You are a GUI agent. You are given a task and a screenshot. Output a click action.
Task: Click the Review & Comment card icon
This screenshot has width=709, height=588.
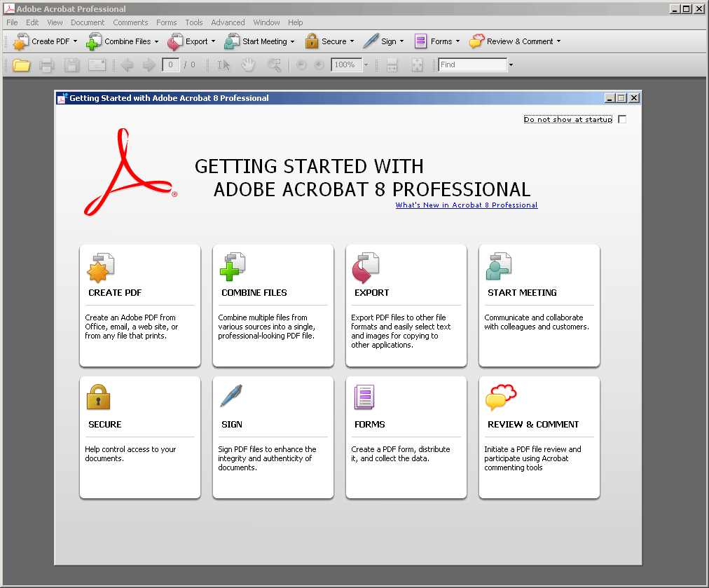click(501, 397)
